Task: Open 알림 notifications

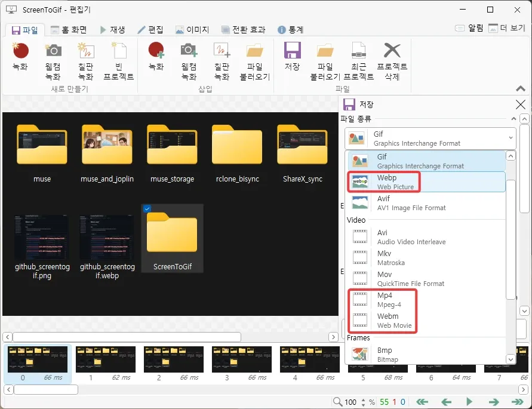Action: pyautogui.click(x=469, y=28)
